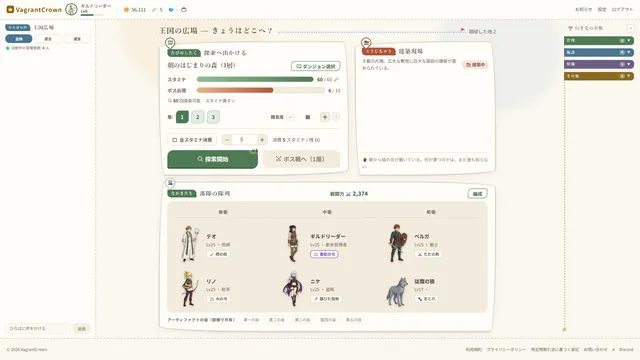Click ギルドリーダー's purple weapon tag

pos(324,254)
